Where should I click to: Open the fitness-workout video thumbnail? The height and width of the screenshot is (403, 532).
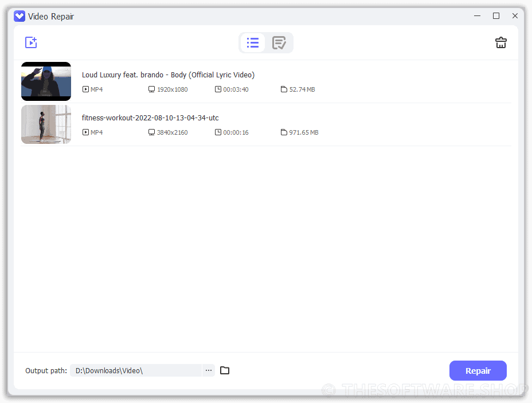(x=46, y=124)
